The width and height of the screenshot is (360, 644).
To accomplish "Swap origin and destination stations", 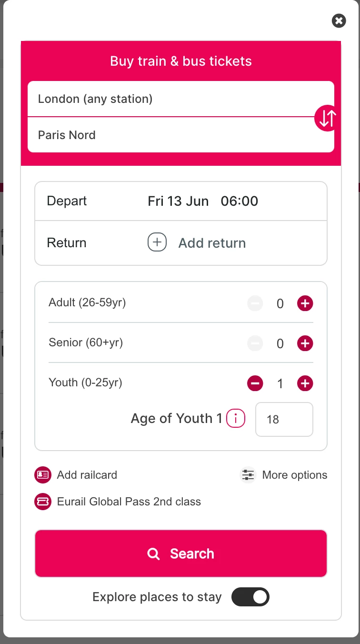I will (327, 118).
